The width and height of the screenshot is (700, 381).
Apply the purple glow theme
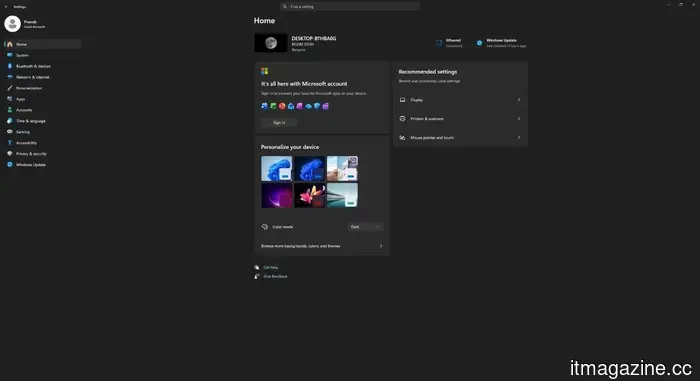coord(277,195)
